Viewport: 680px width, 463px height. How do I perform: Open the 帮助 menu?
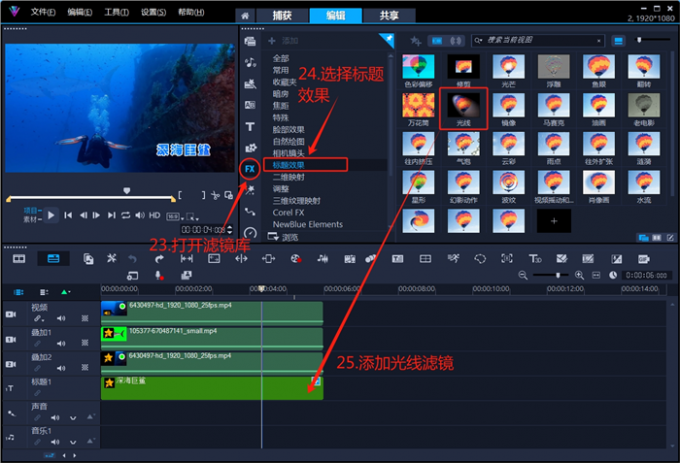click(x=191, y=12)
